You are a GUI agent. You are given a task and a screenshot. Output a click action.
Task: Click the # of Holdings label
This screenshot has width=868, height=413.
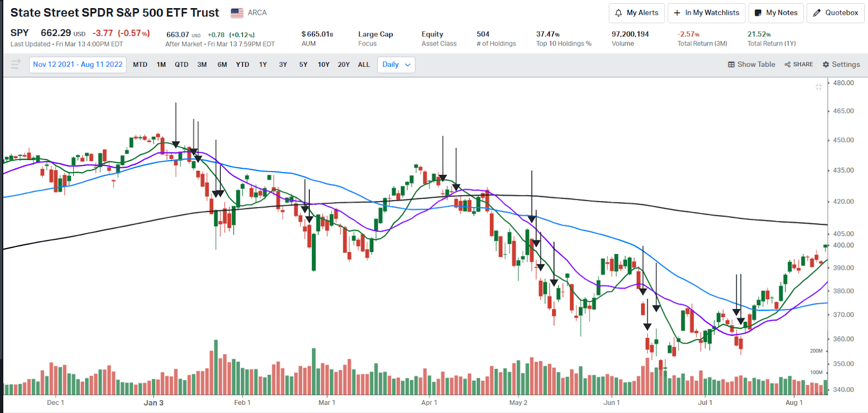496,43
